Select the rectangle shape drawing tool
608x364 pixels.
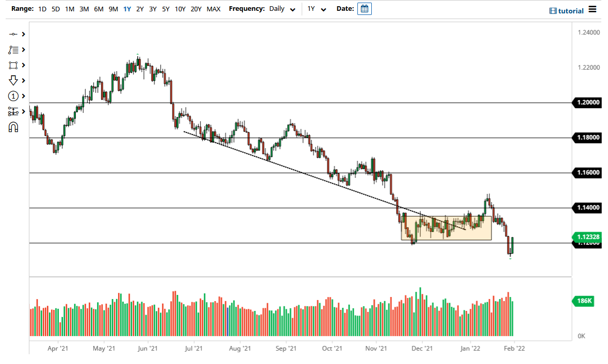(14, 65)
